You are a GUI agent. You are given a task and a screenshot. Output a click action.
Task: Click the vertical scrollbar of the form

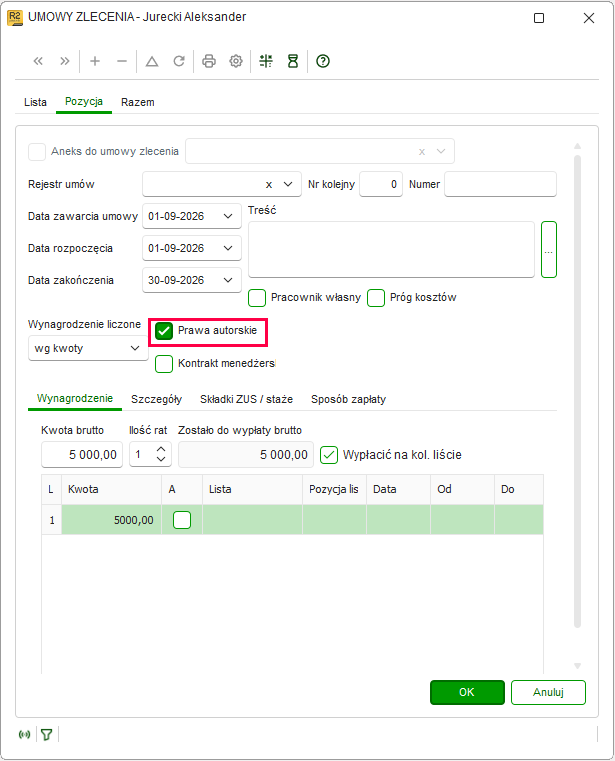(x=577, y=391)
